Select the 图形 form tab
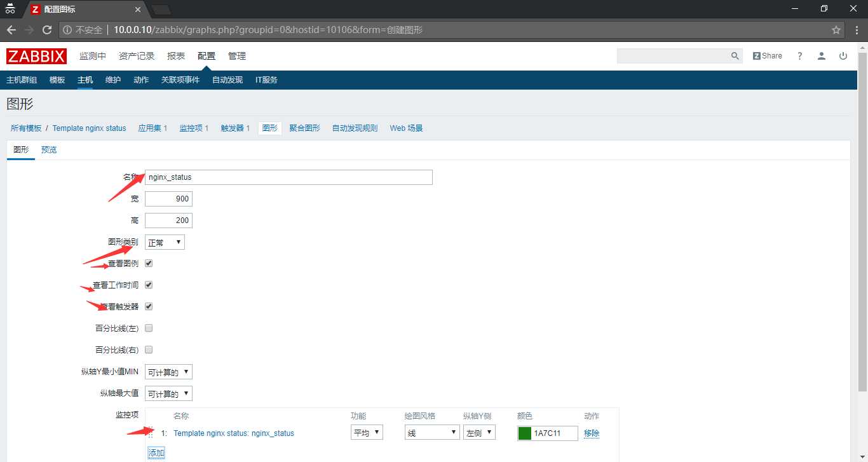 (x=21, y=150)
